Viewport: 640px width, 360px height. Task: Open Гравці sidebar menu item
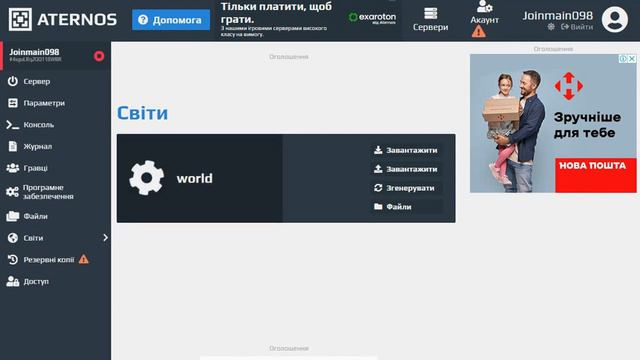pos(56,168)
